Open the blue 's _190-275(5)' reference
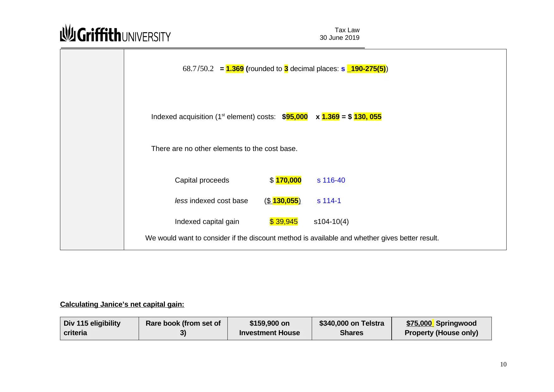554x392 pixels. point(364,69)
